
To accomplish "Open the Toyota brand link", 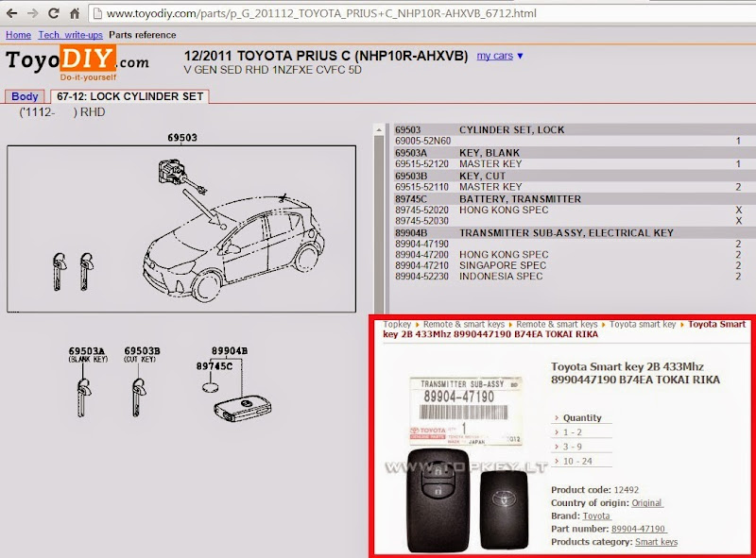I will click(596, 516).
